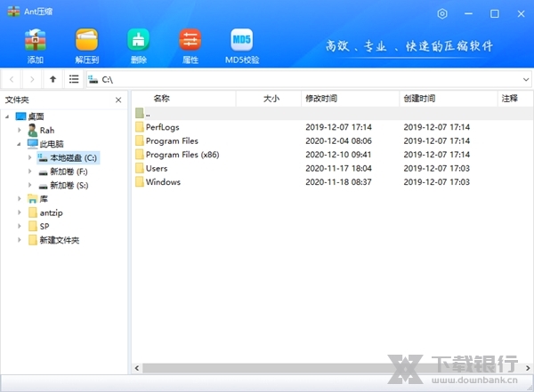Collapse the 此电脑 tree node
Screen dimensions: 534x392
[19, 144]
